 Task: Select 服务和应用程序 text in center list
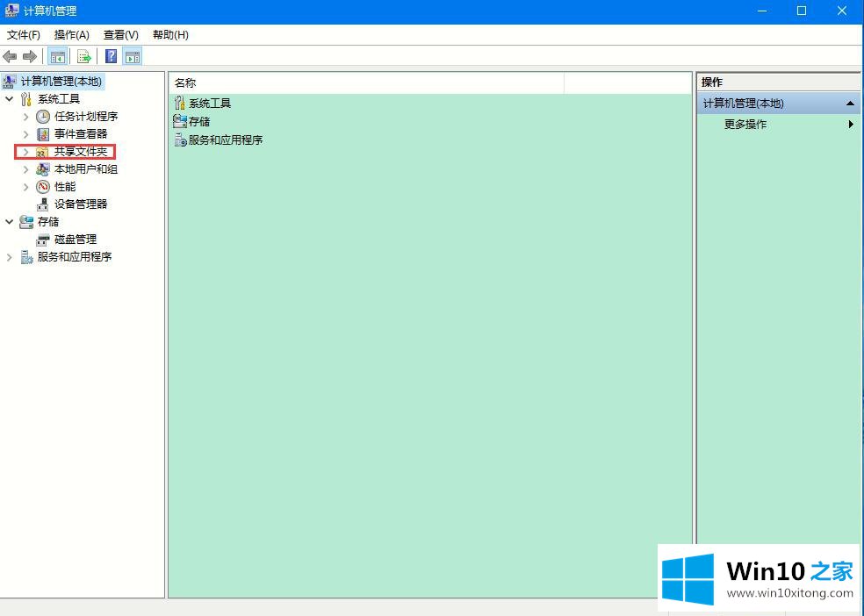(x=226, y=140)
